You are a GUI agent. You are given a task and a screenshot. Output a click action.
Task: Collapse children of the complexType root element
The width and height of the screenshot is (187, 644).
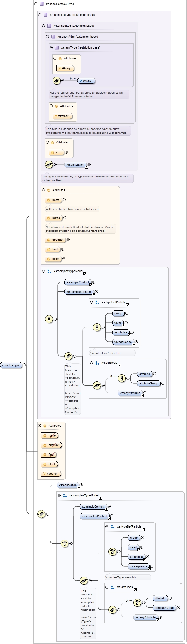tap(24, 365)
